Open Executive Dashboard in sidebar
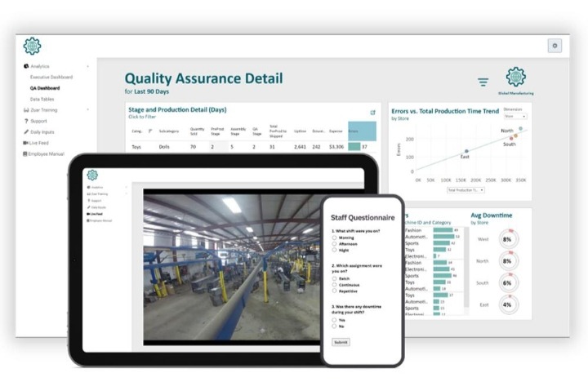588x382 pixels. (x=51, y=78)
